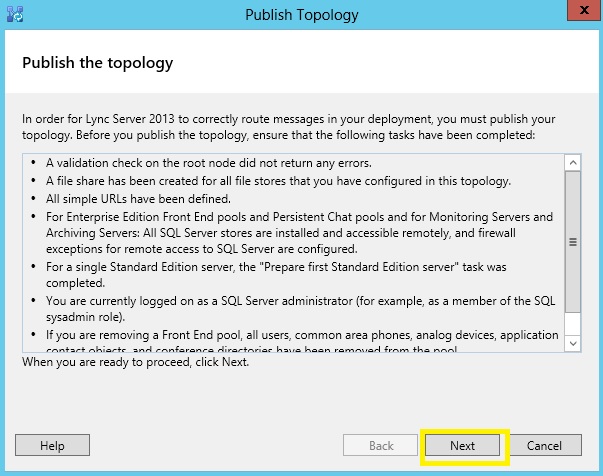Screen dimensions: 603x476
Task: Click the vertical scrollbar thumb in task list
Action: [573, 242]
